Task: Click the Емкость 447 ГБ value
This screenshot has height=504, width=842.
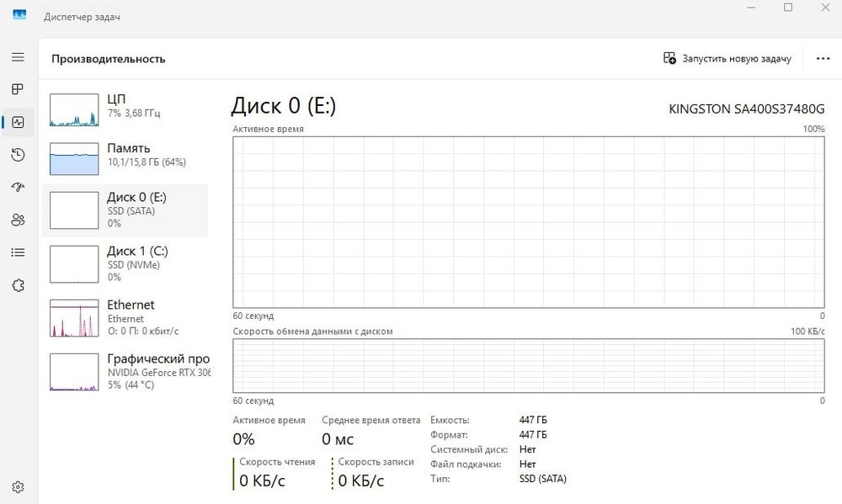Action: [x=533, y=420]
